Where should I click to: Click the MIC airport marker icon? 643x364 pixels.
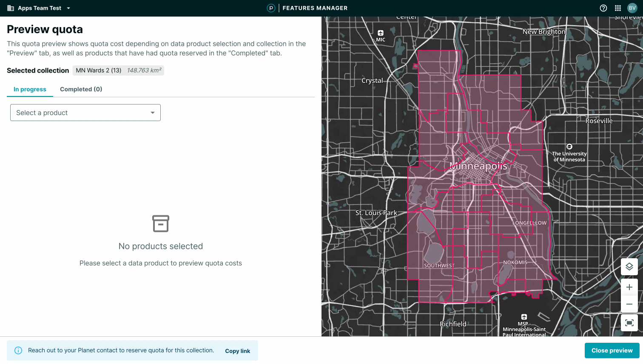click(x=381, y=33)
